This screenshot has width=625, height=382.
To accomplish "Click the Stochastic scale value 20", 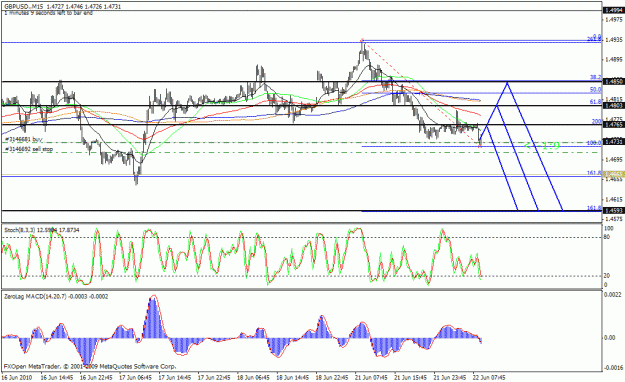I will tap(606, 276).
